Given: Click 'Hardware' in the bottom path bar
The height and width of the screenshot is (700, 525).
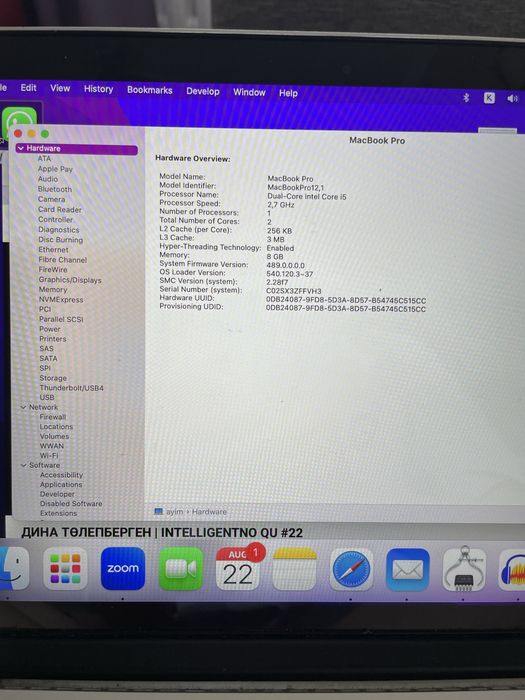Looking at the screenshot, I should point(209,512).
